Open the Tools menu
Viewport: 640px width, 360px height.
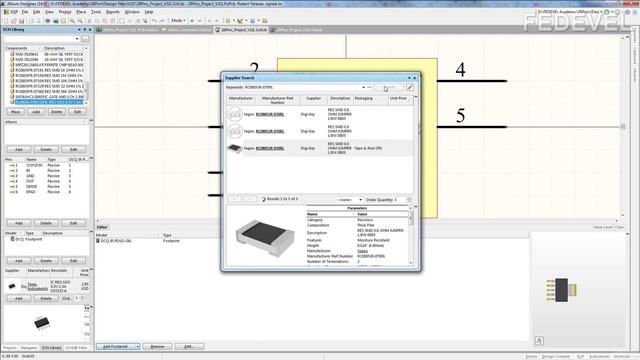click(96, 12)
